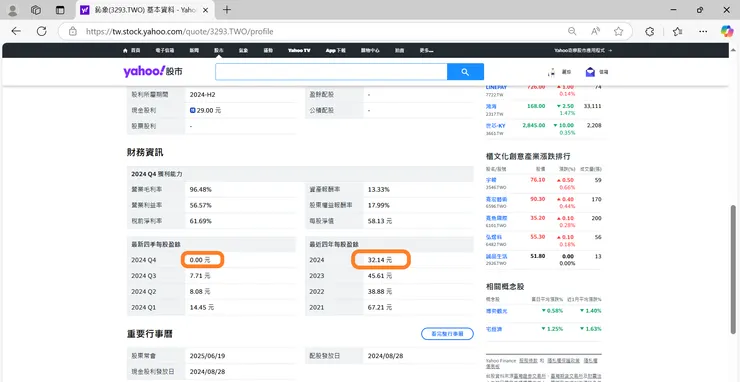Viewport: 740px width, 382px height.
Task: Open the Workspaces icon
Action: click(x=36, y=10)
